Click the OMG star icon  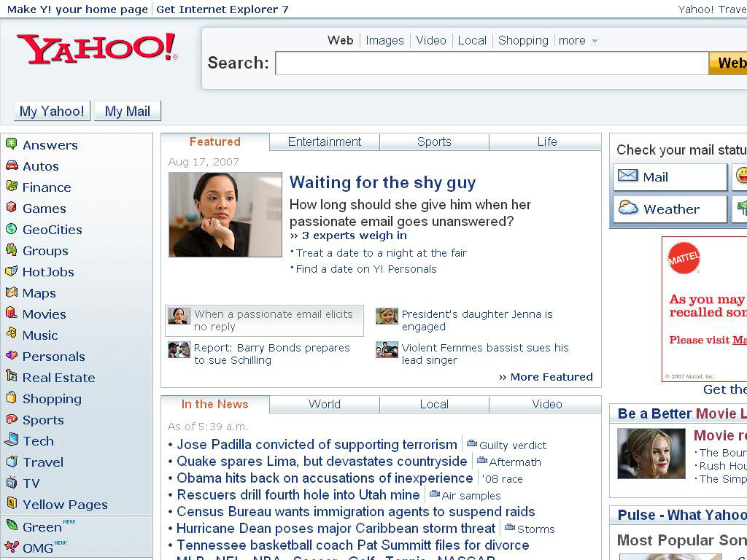pos(12,546)
